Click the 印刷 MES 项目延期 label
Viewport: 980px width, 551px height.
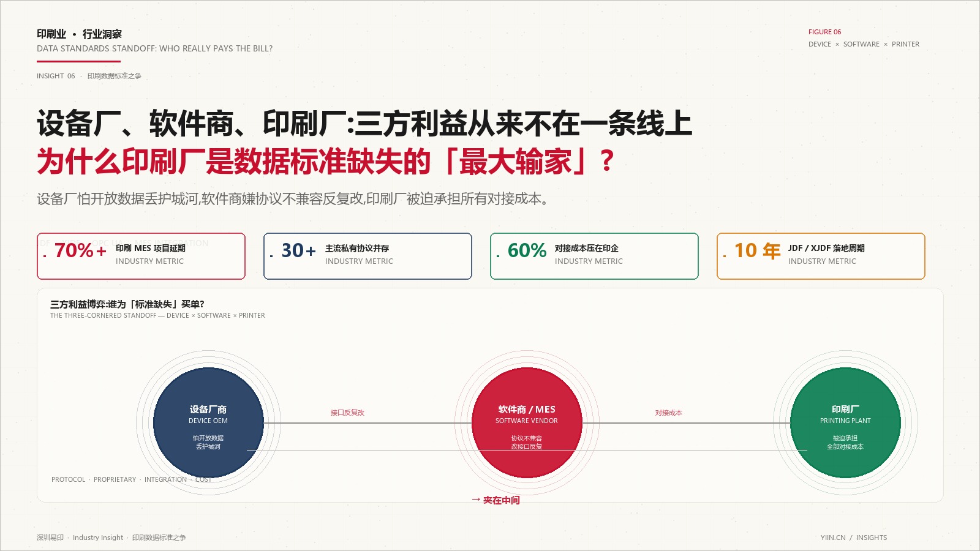(150, 248)
